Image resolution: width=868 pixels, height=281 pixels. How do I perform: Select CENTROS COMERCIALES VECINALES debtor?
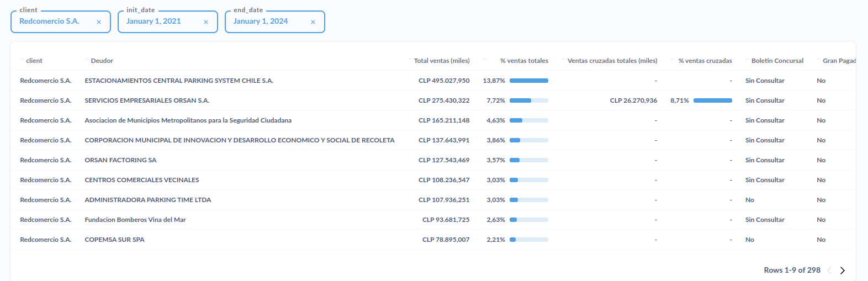(142, 180)
